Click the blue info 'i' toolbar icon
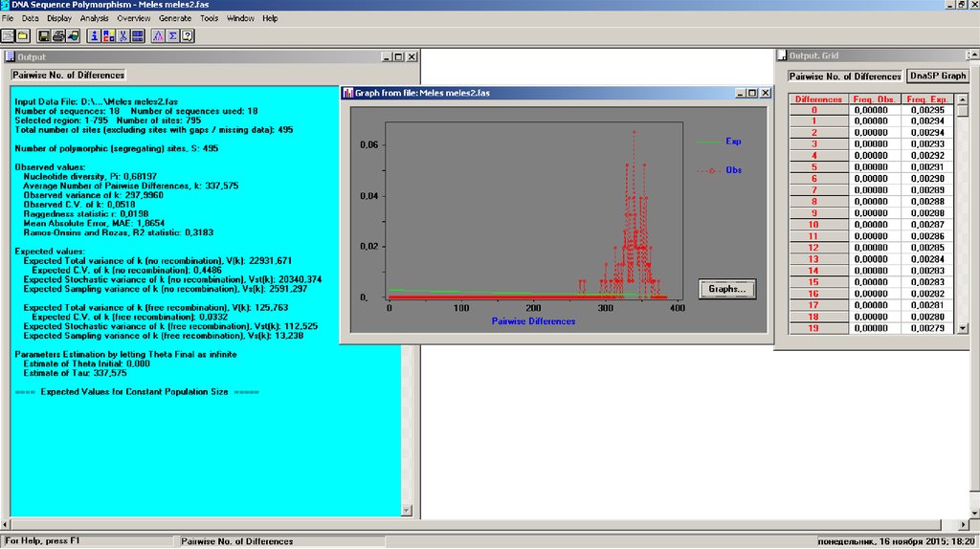 (93, 36)
